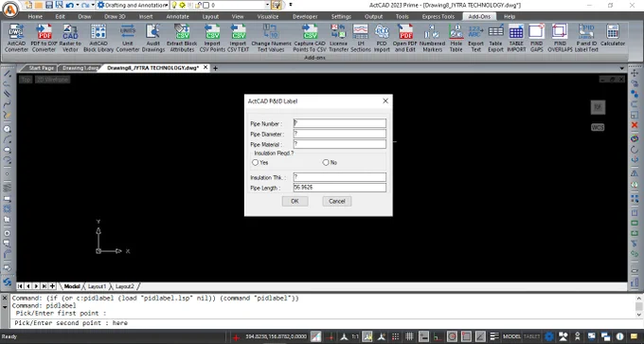Open the Express Tools ribbon tab
This screenshot has height=344, width=644.
438,16
